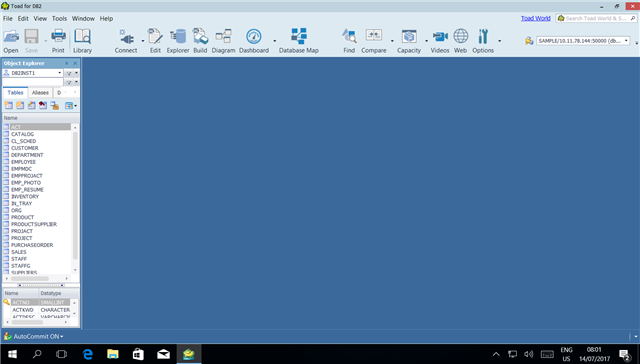Click the Find object icon
Screen dimensions: 640x364
(x=349, y=37)
